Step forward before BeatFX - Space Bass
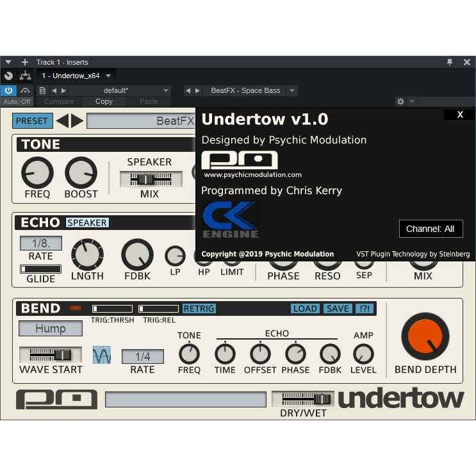 pos(197,90)
